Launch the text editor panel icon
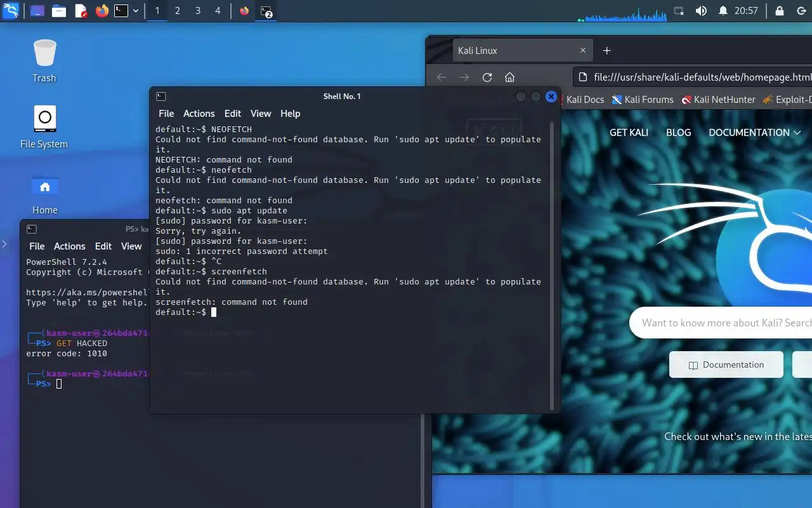 pos(81,11)
